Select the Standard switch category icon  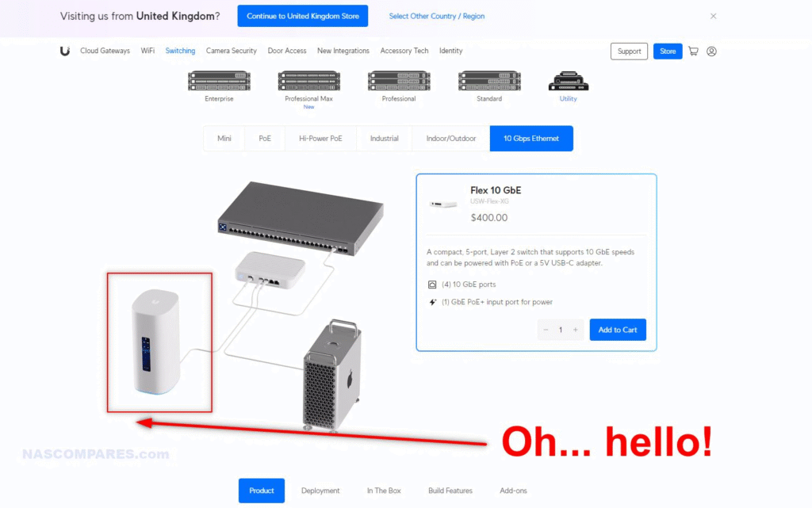point(489,81)
